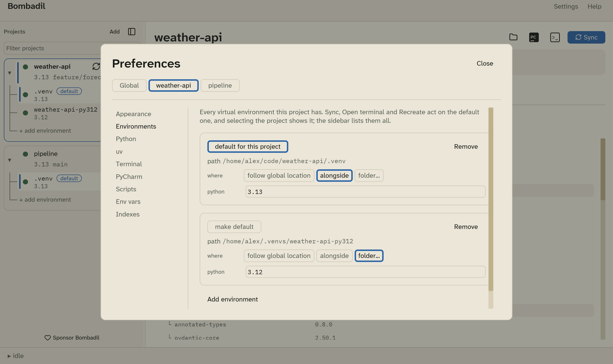
Task: Open project folder icon in header
Action: [513, 37]
